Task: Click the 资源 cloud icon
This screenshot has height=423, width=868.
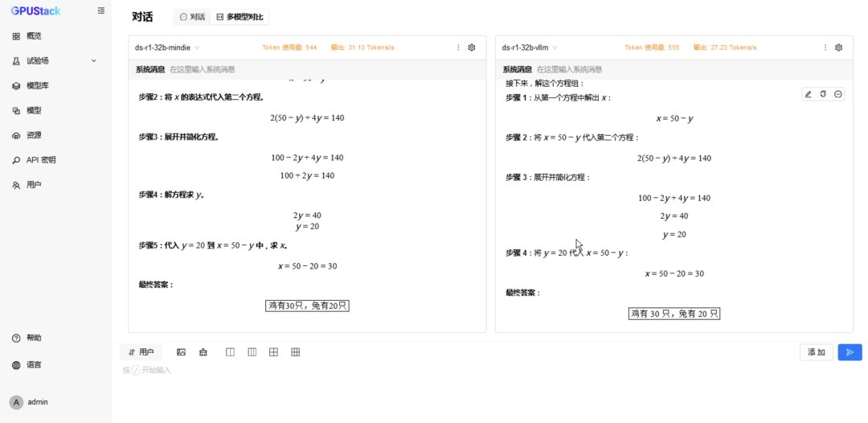Action: pyautogui.click(x=16, y=135)
